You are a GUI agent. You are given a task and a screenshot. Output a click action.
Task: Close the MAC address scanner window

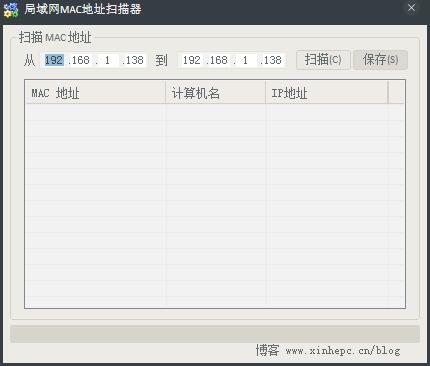tap(411, 7)
